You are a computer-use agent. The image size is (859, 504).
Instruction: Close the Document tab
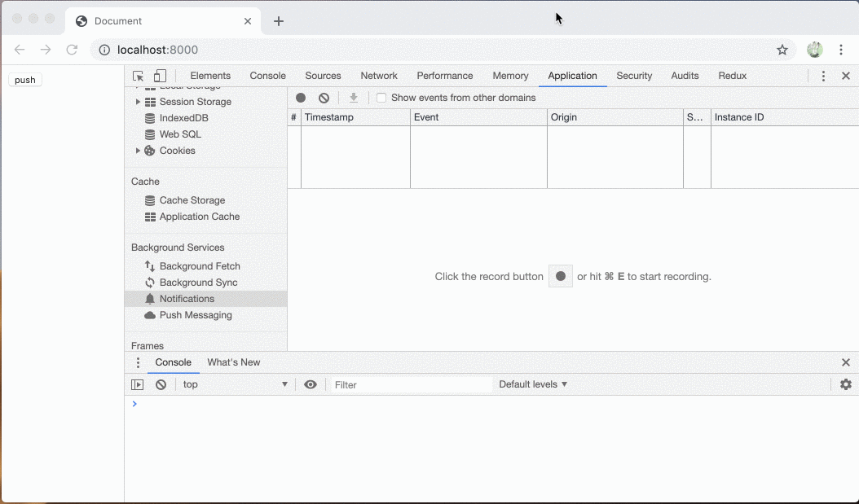click(248, 21)
